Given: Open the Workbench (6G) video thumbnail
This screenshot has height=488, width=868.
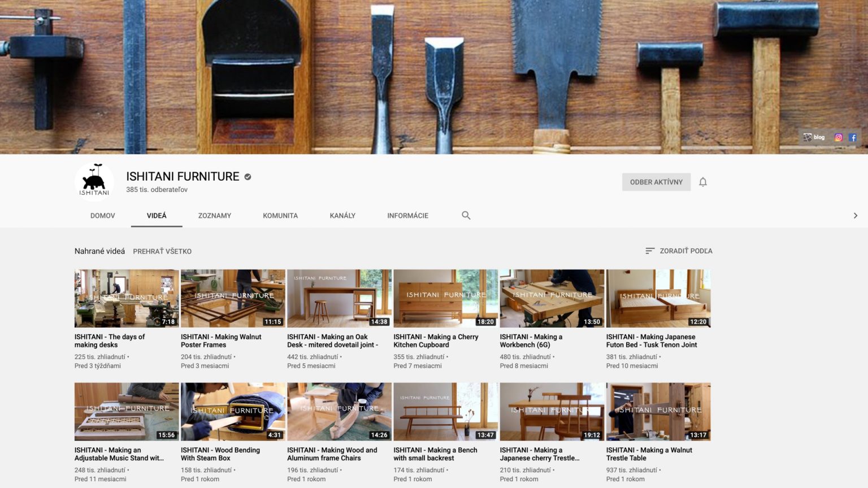Looking at the screenshot, I should (552, 298).
